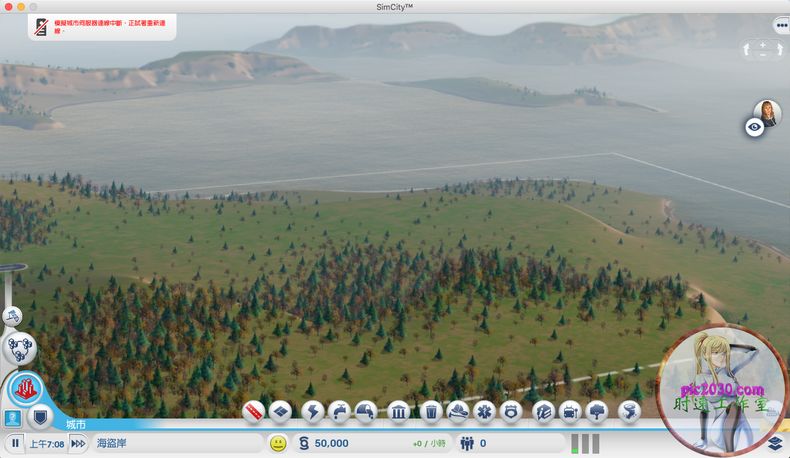
Task: Rotate camera with left arrow
Action: coord(747,49)
